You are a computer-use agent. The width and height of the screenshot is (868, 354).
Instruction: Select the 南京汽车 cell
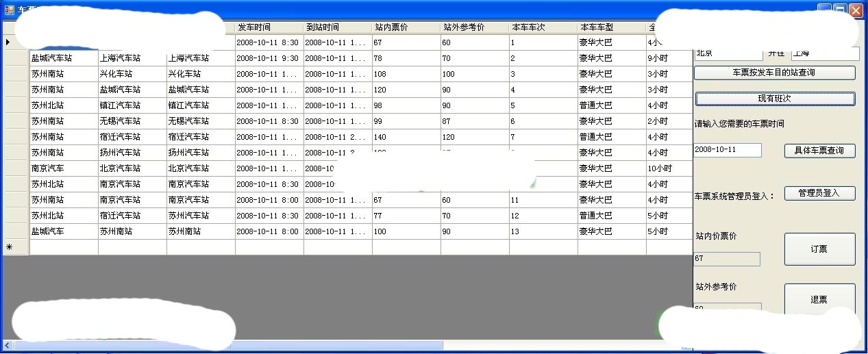click(64, 168)
